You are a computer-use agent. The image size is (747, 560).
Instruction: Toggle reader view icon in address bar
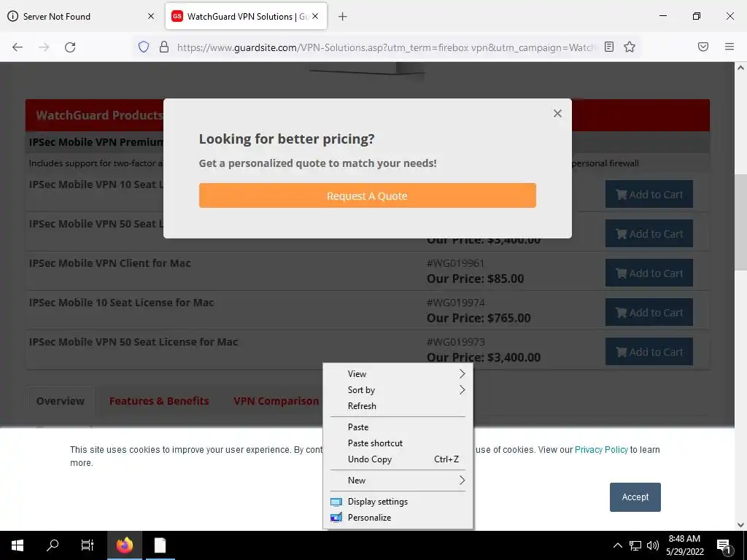click(x=609, y=47)
